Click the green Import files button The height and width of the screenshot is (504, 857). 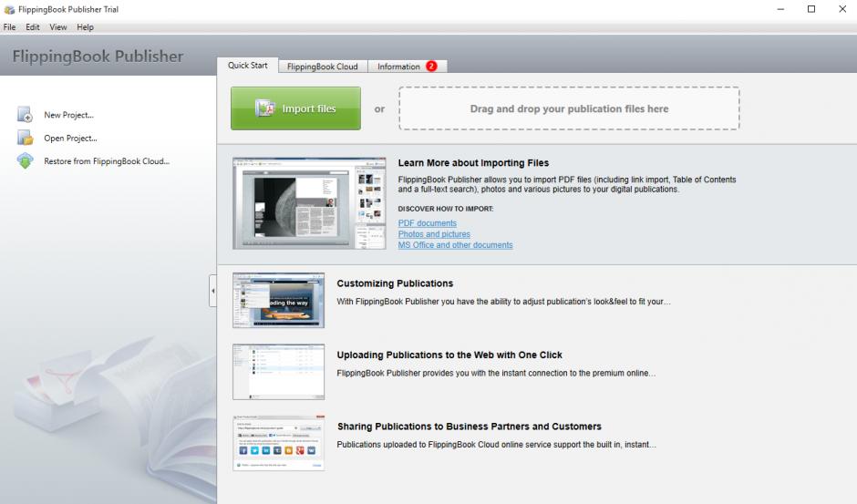295,108
